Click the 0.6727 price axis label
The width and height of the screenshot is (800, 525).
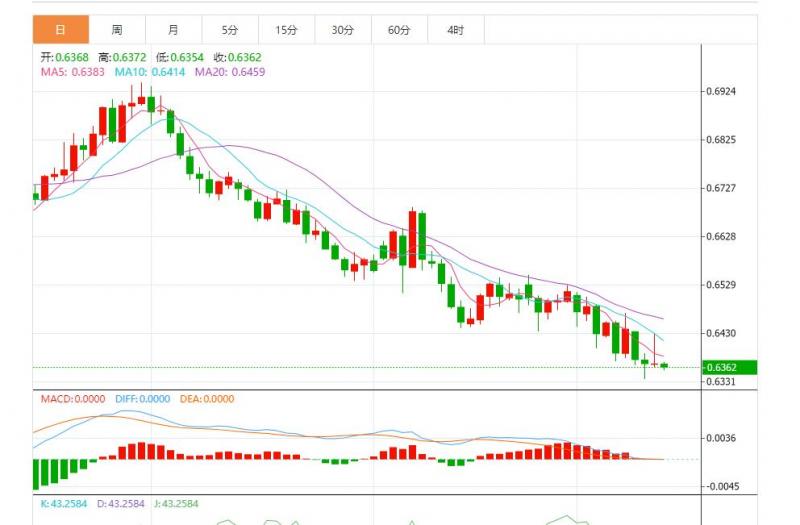coord(721,188)
